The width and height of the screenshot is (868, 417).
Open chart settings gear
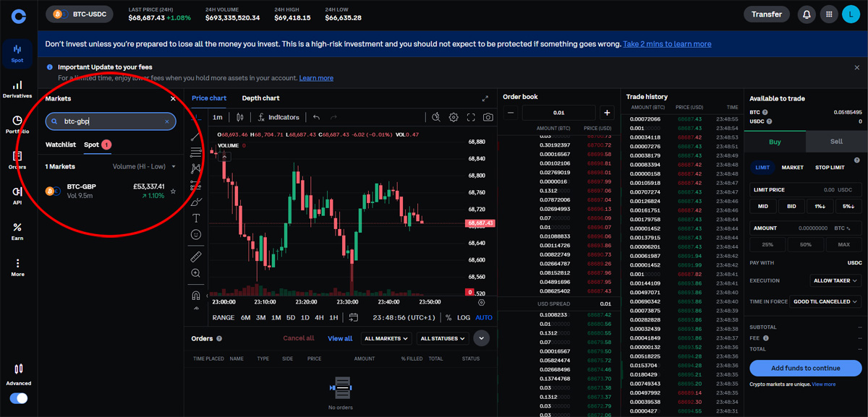(454, 117)
